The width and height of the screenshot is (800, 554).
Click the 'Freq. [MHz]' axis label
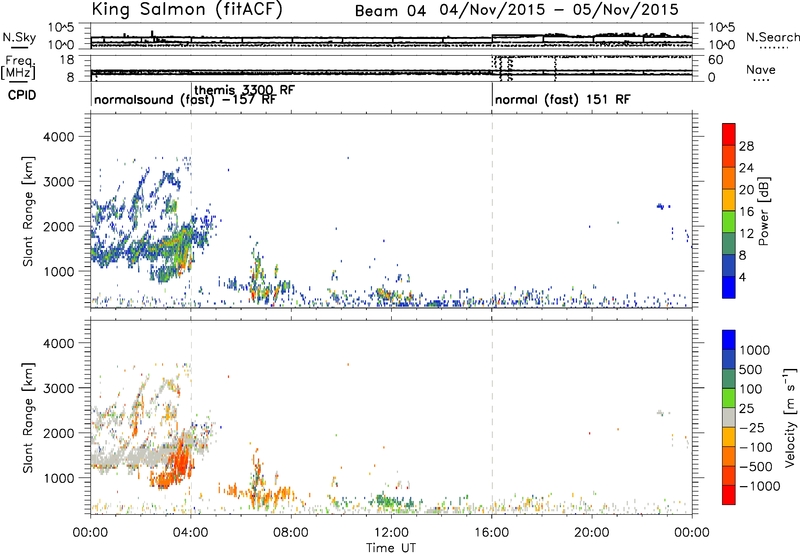coord(19,68)
